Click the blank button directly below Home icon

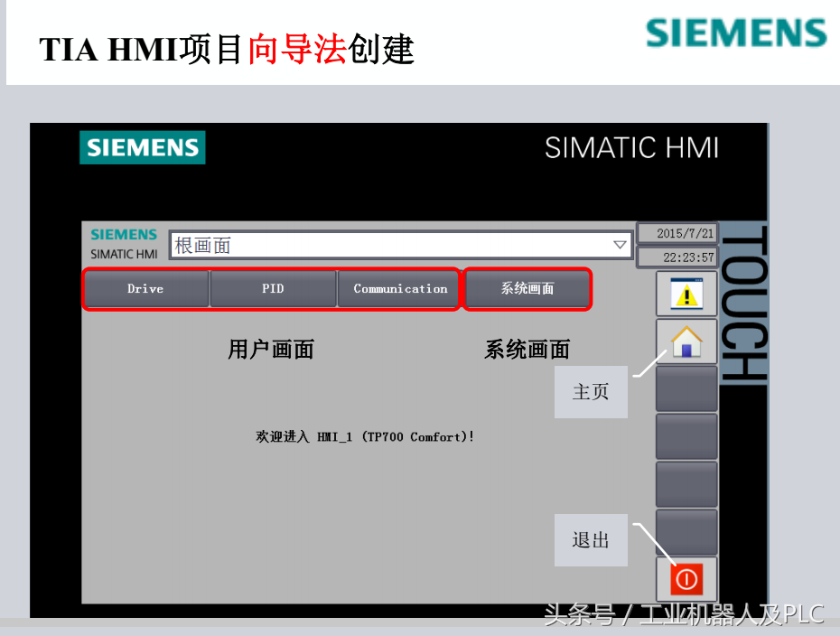point(686,389)
